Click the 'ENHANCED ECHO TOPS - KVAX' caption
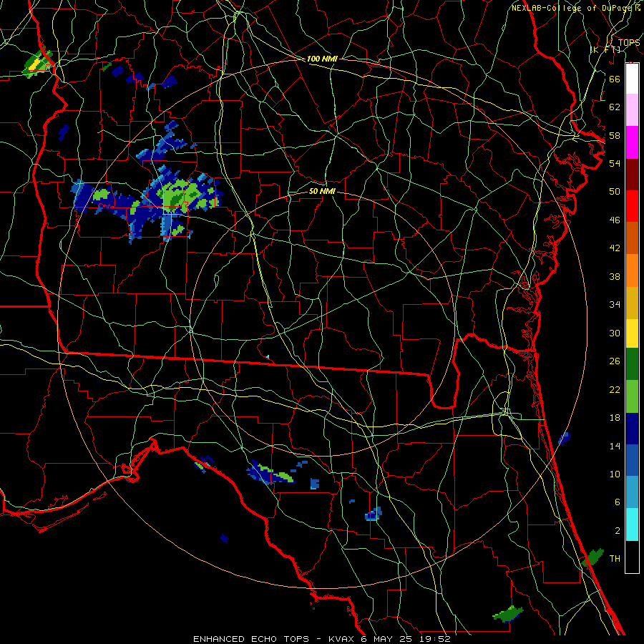This screenshot has height=644, width=644. click(273, 639)
